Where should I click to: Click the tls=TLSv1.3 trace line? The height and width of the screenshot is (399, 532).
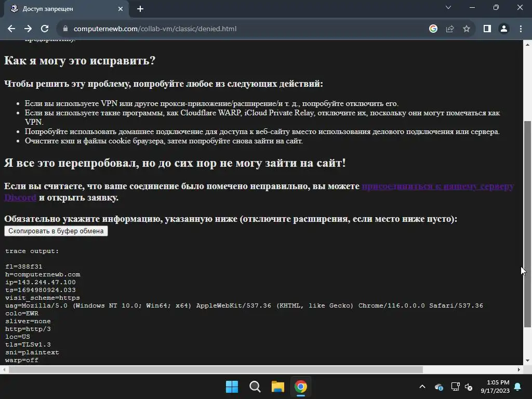click(x=28, y=345)
